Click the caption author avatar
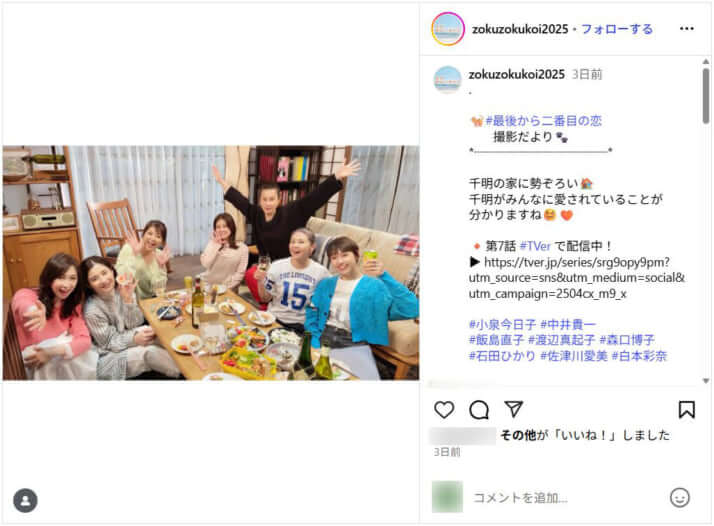 click(447, 79)
